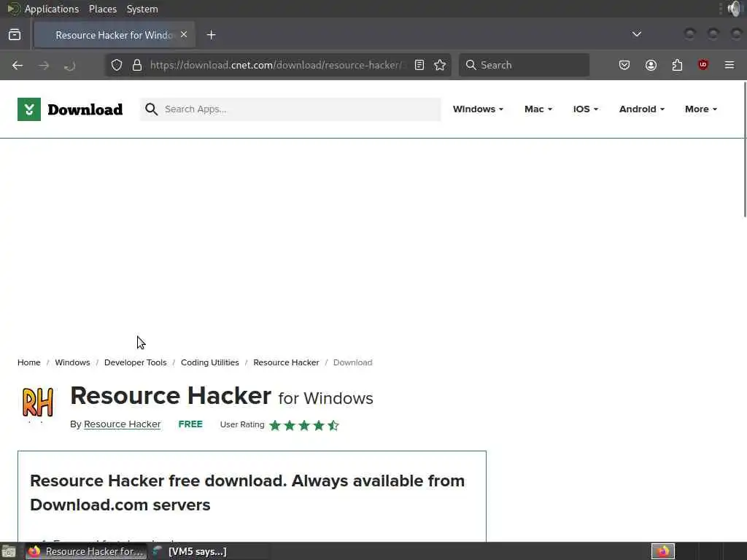Image resolution: width=747 pixels, height=560 pixels.
Task: Click the Download.com green logo
Action: [29, 109]
